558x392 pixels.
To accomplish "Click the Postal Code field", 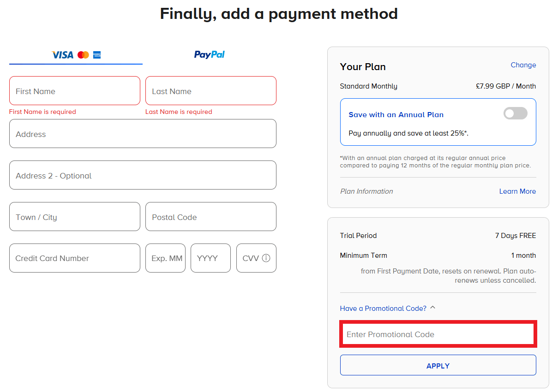I will click(211, 217).
